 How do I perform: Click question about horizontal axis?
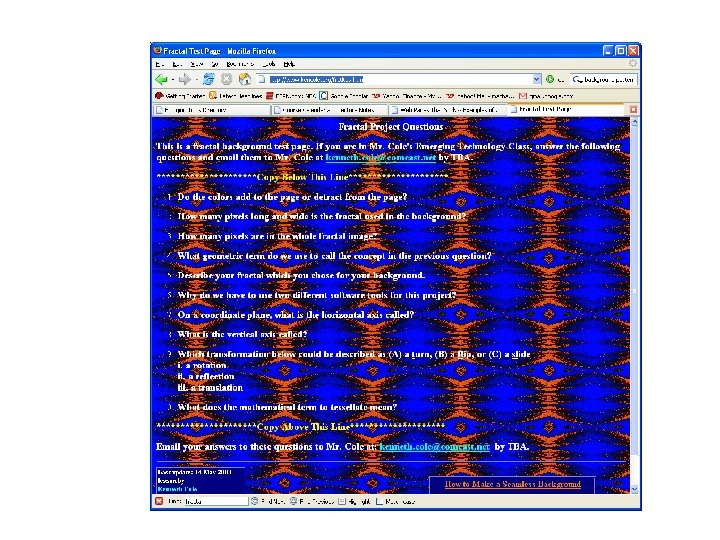[x=296, y=315]
